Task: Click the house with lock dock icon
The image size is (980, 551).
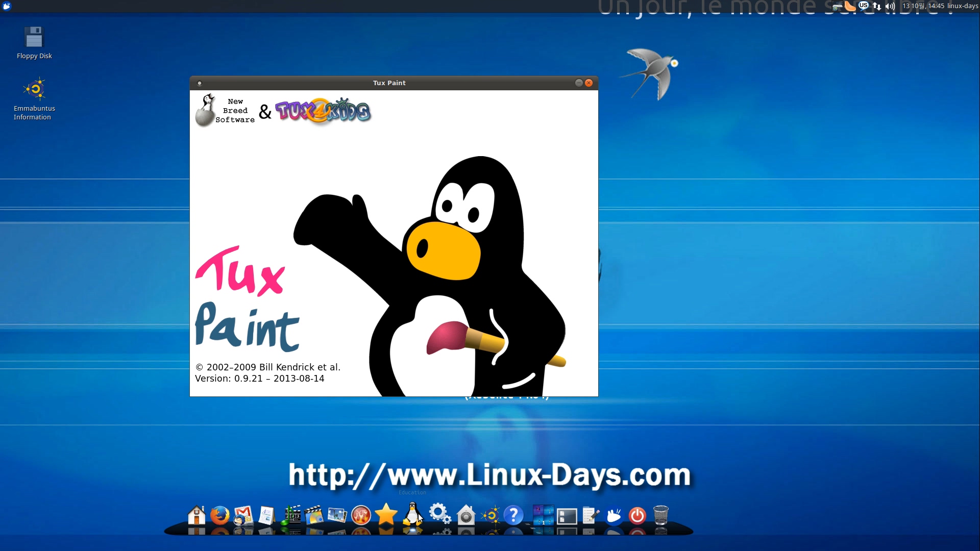Action: point(465,515)
